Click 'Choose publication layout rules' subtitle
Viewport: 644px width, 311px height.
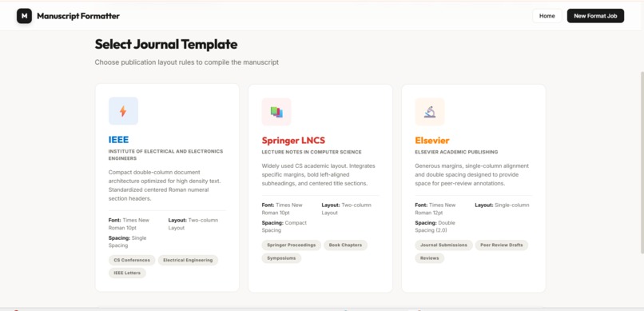click(x=187, y=62)
